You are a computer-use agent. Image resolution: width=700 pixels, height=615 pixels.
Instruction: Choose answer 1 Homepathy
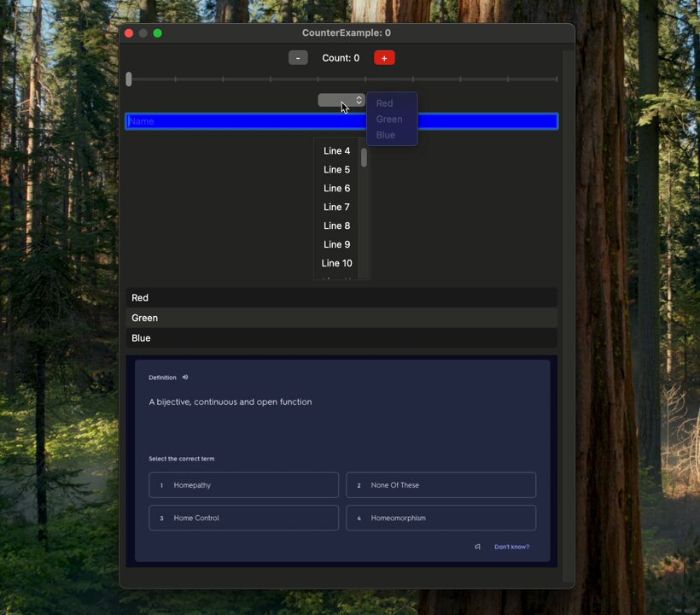(244, 485)
